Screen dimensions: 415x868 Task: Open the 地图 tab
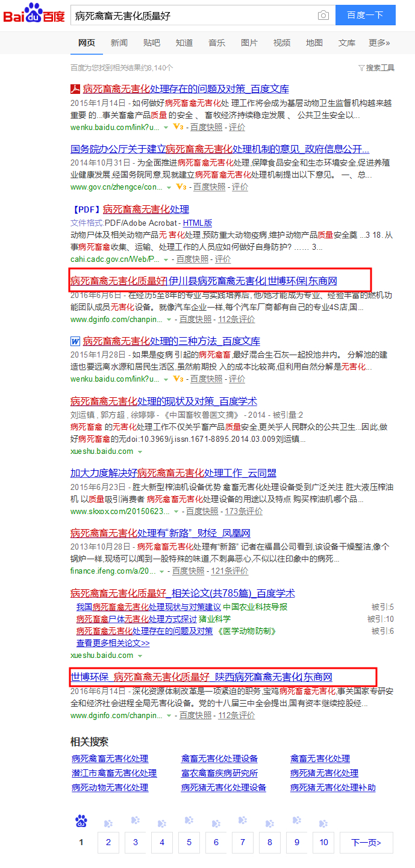pyautogui.click(x=314, y=43)
